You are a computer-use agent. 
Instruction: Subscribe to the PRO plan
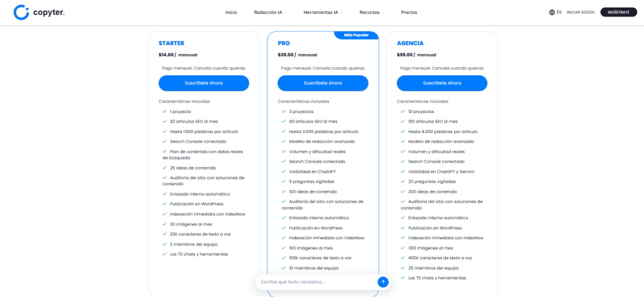click(x=323, y=84)
